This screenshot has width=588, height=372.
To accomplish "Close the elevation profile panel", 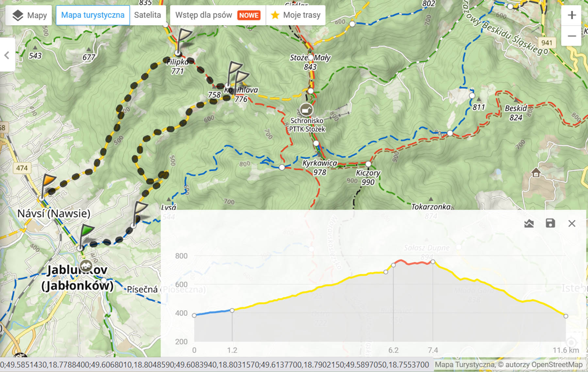I will pos(572,224).
